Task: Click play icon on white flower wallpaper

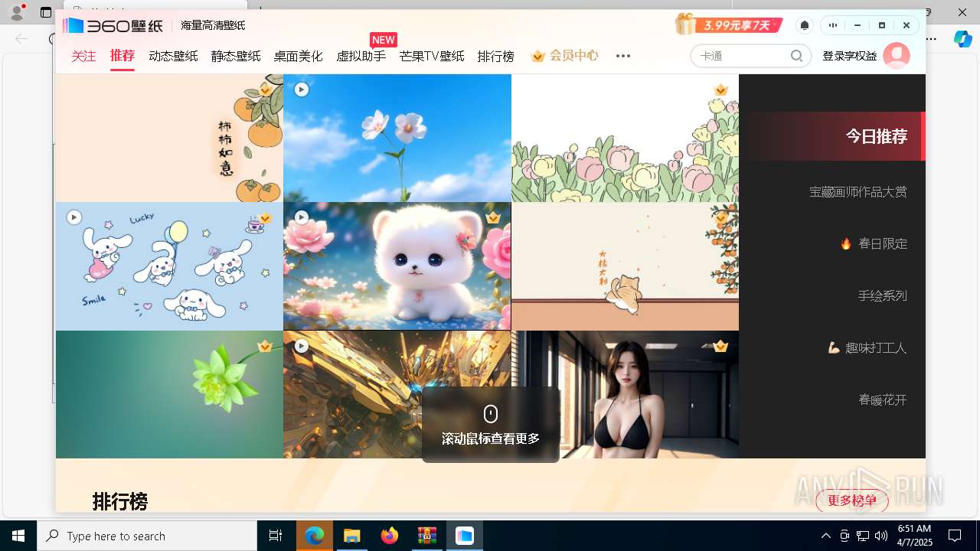Action: click(x=302, y=90)
